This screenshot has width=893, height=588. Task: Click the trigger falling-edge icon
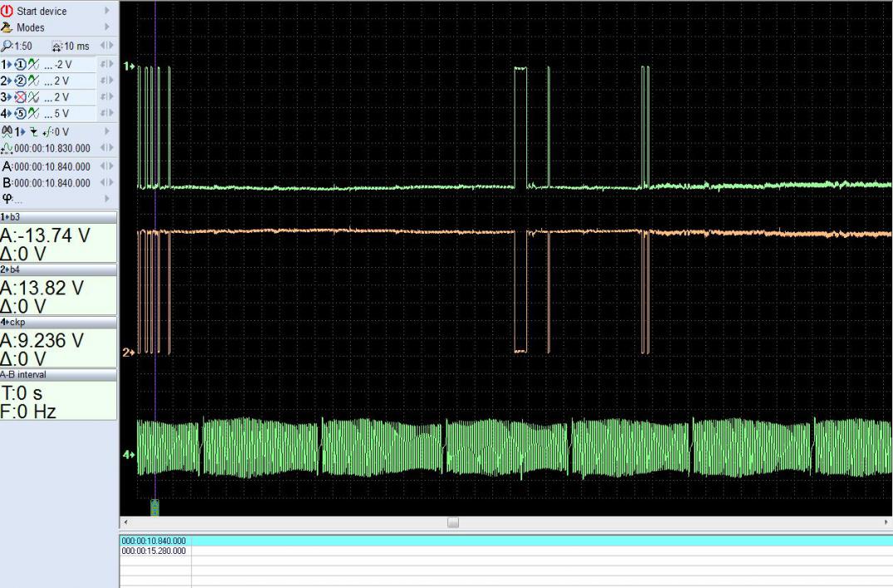click(34, 132)
